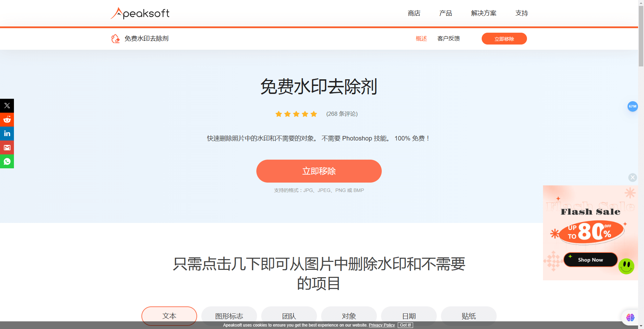This screenshot has width=644, height=329.
Task: Share page via Gmail
Action: click(7, 147)
